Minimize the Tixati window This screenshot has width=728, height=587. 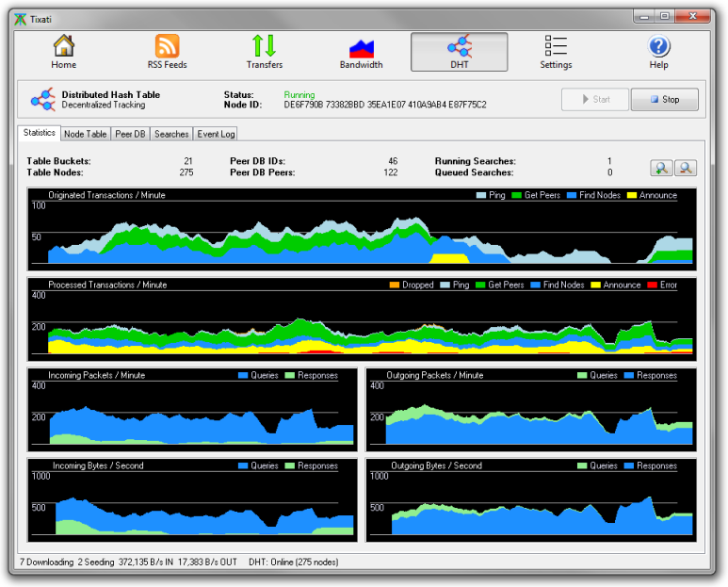(644, 16)
